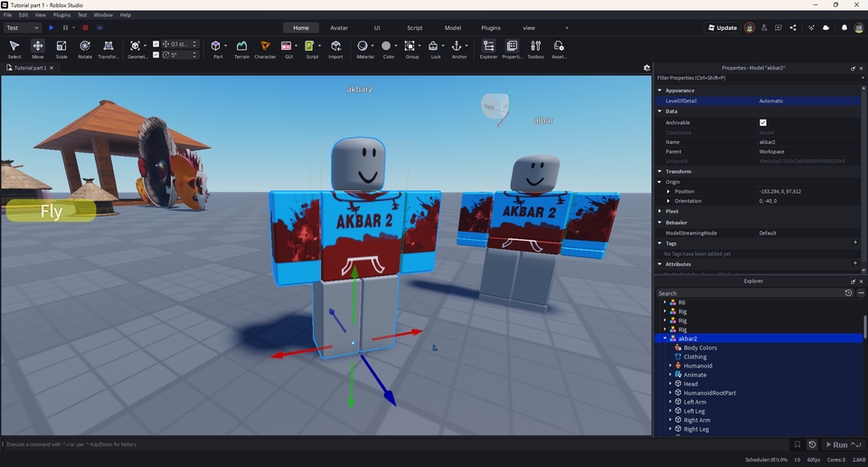868x467 pixels.
Task: Click the cloud publish icon
Action: tap(826, 28)
